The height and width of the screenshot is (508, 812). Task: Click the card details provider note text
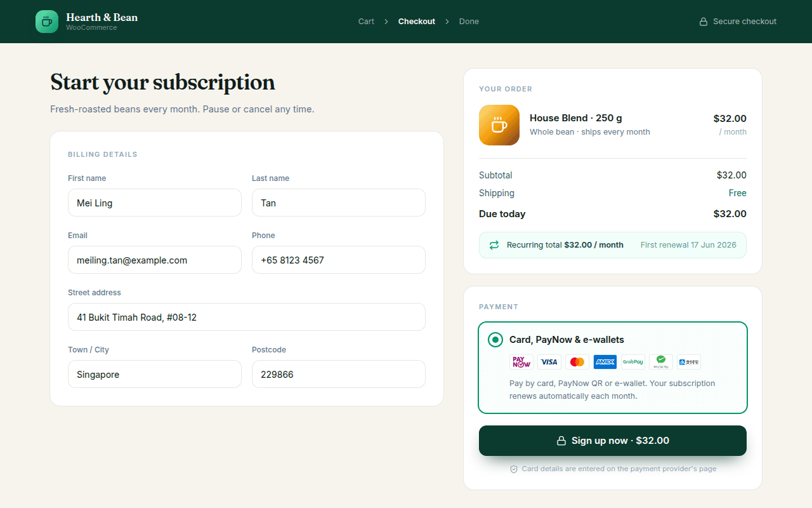pos(619,469)
